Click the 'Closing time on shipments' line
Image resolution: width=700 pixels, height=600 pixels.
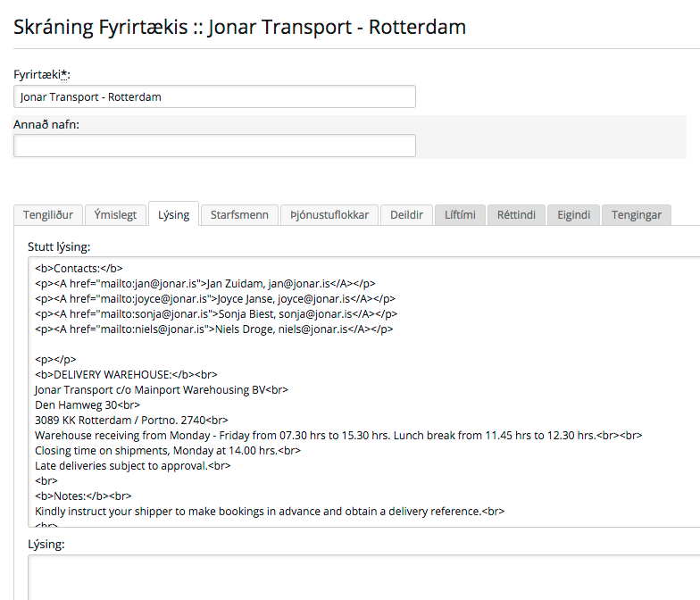point(168,450)
